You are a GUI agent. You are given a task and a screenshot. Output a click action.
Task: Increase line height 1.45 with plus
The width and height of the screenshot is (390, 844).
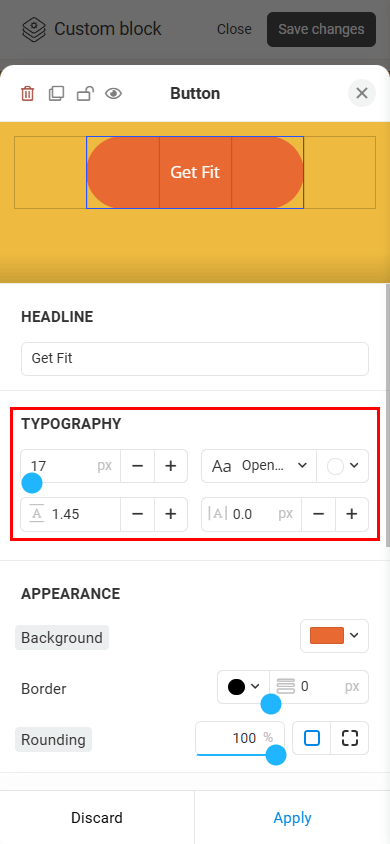click(171, 515)
